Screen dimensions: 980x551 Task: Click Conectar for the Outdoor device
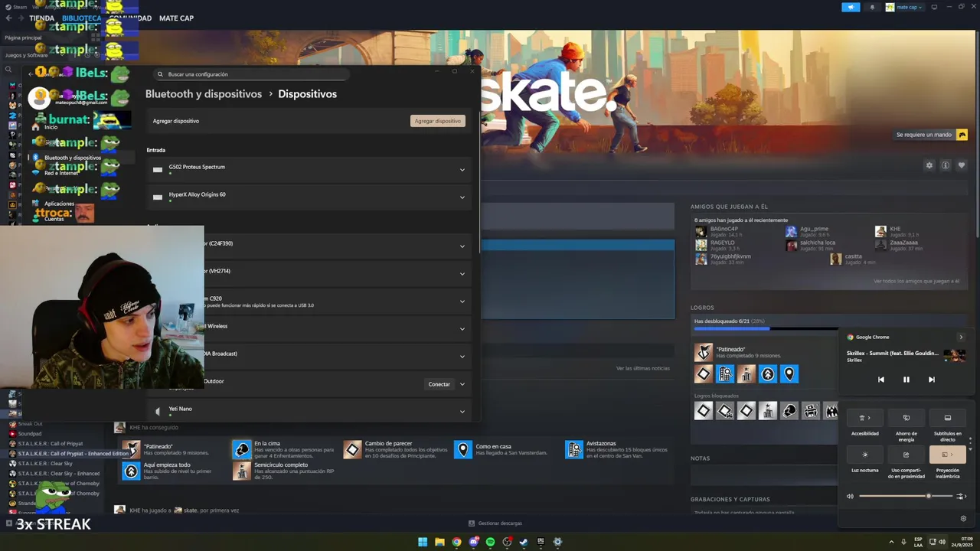click(x=439, y=384)
